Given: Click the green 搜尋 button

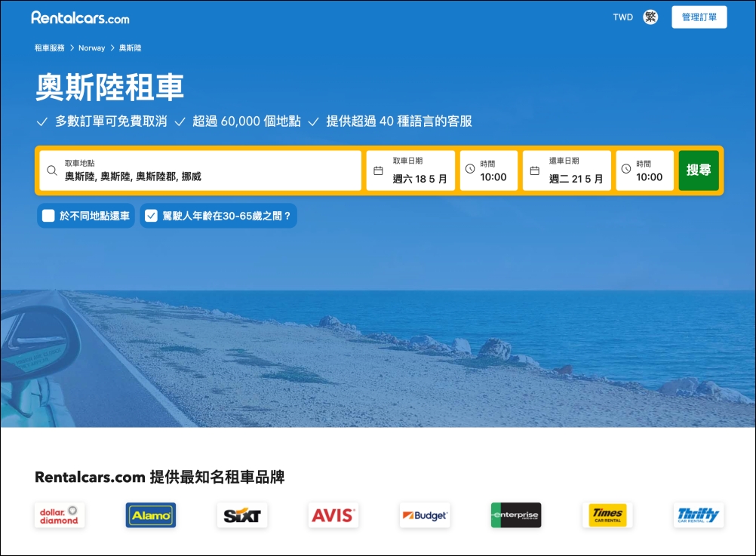Looking at the screenshot, I should [699, 170].
